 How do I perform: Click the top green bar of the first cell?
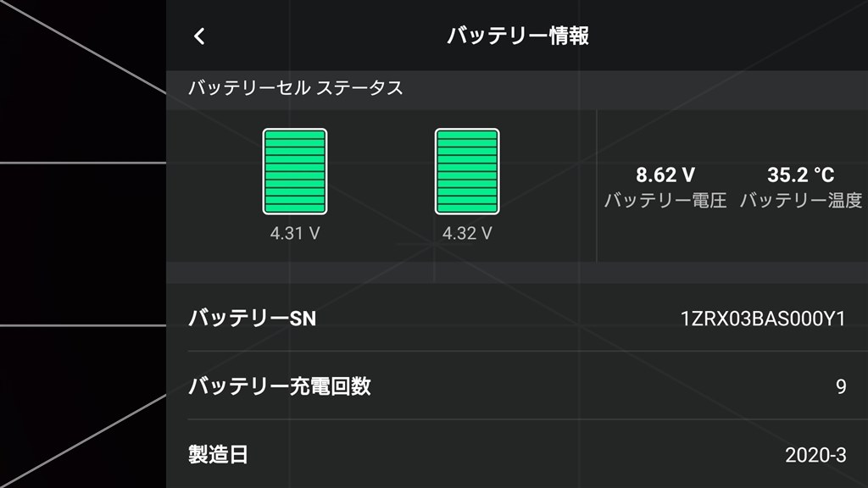coord(295,135)
